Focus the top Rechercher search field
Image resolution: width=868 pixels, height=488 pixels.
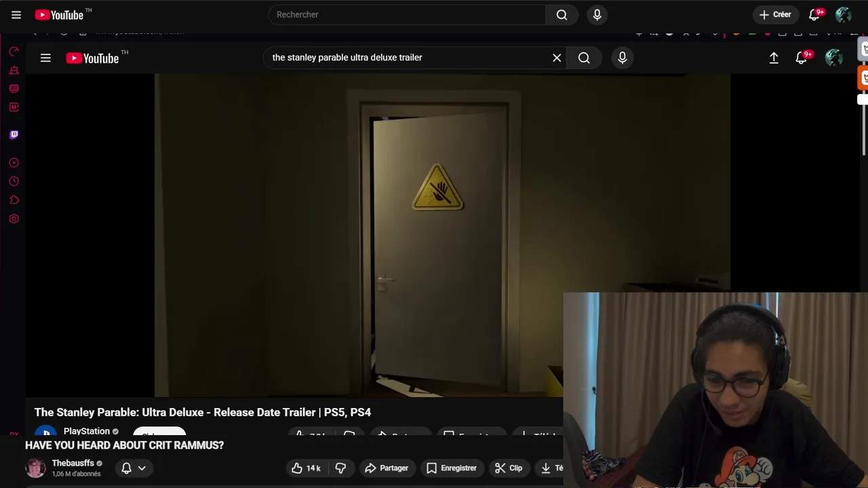point(407,14)
